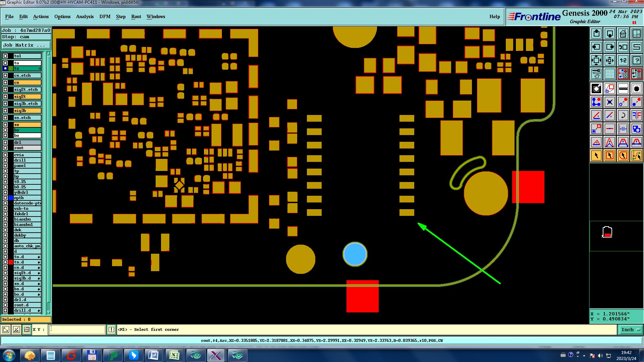Click the 1:2 zoom ratio icon
This screenshot has height=362, width=644.
coord(623,61)
